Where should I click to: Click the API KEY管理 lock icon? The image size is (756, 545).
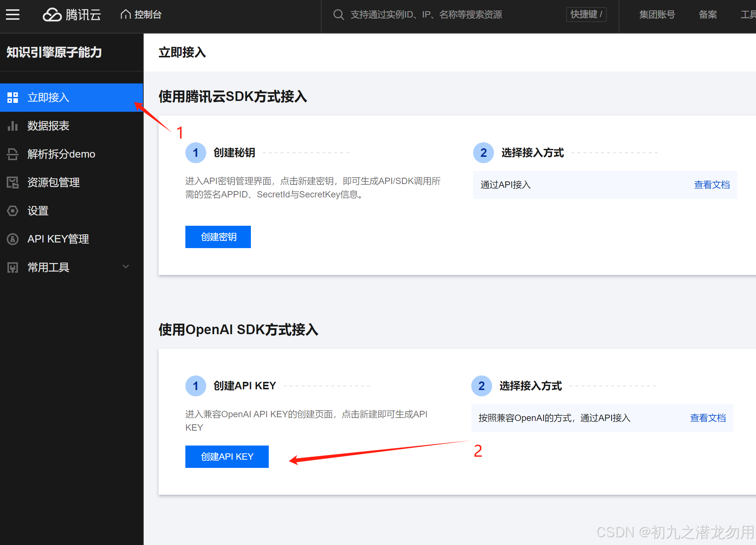coord(13,239)
